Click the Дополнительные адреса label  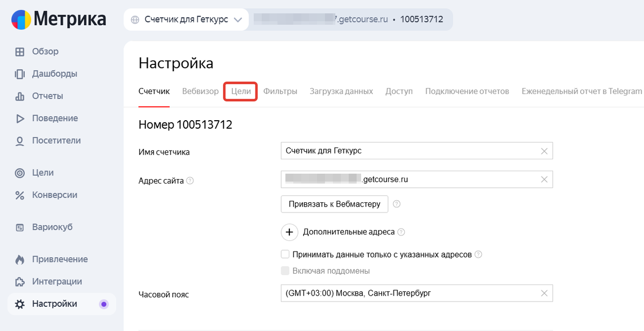[349, 232]
